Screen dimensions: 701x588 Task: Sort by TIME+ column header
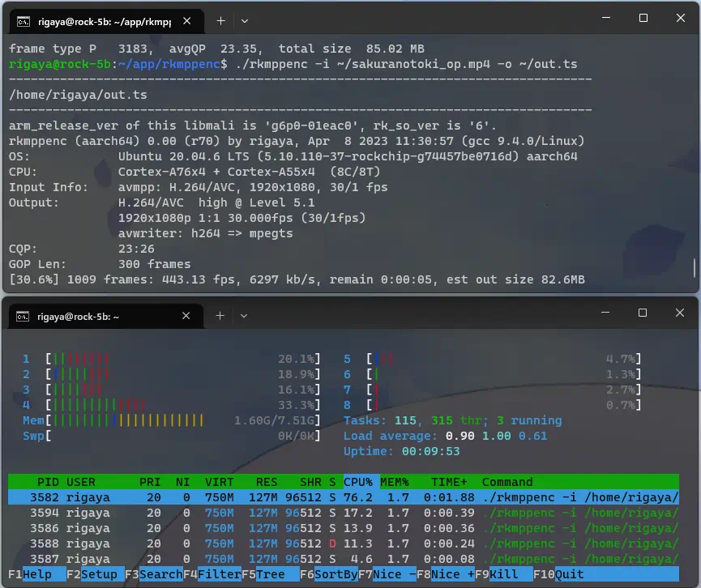click(x=449, y=482)
